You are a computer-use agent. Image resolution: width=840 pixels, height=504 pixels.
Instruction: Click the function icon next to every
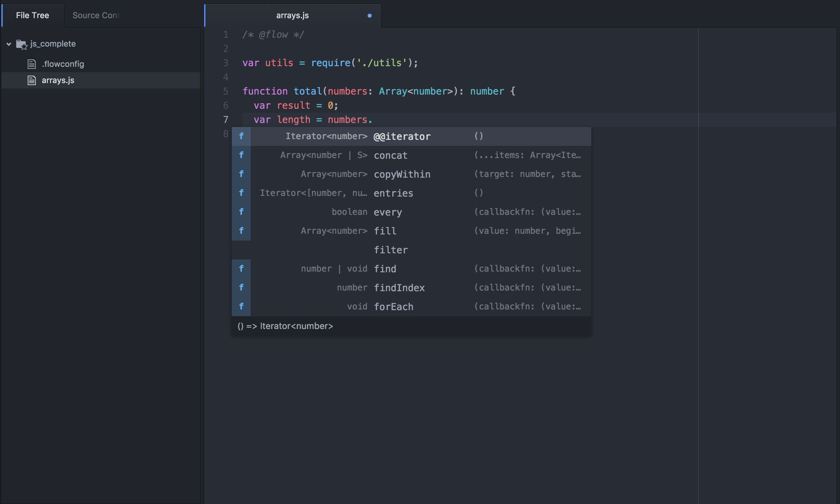pos(241,212)
